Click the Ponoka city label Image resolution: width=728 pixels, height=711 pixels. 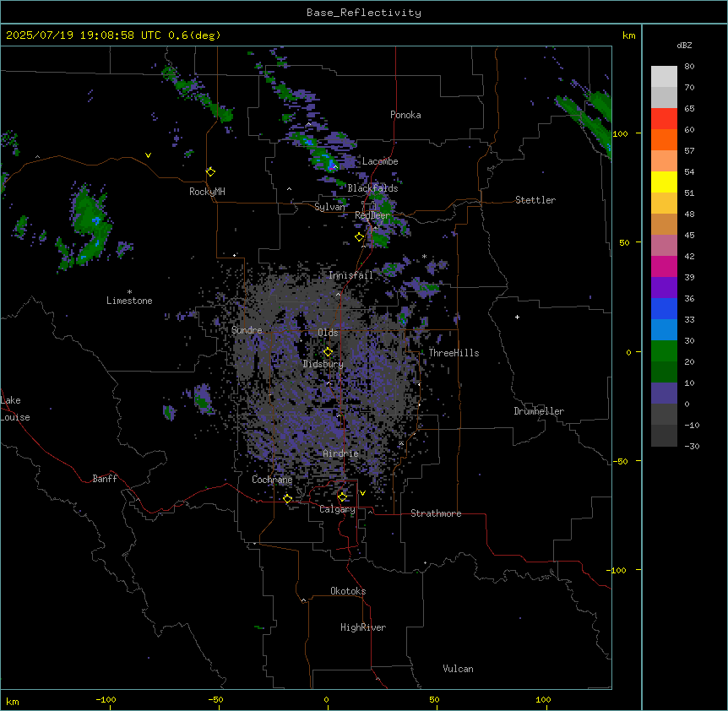click(405, 115)
